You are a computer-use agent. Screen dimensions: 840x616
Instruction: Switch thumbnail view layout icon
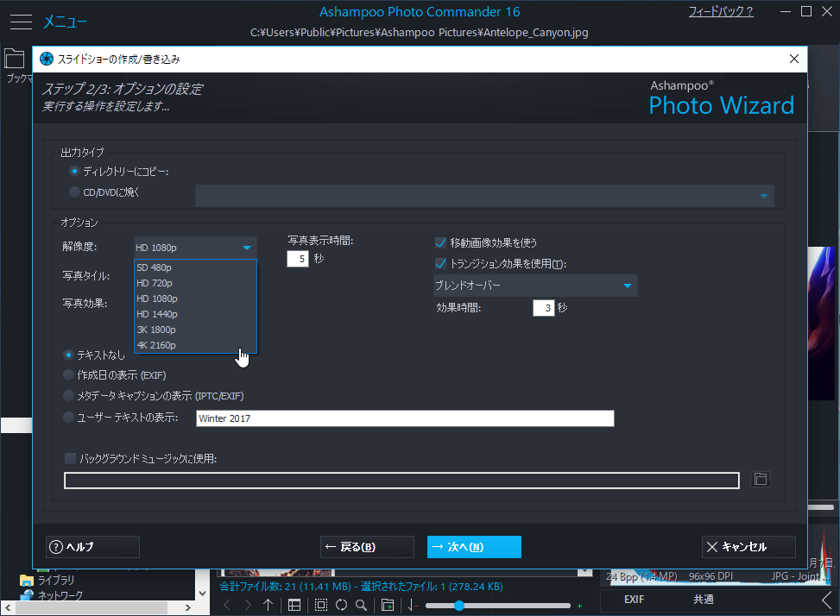[x=294, y=606]
